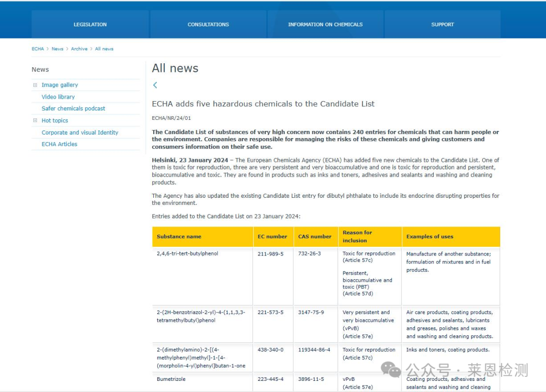Click the News breadcrumb link
This screenshot has width=546, height=392.
click(x=57, y=49)
